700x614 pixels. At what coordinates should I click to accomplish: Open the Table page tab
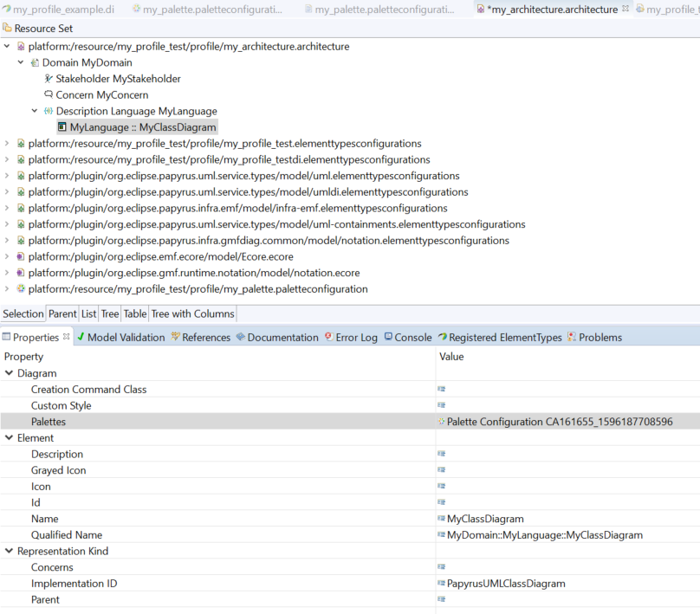pyautogui.click(x=135, y=313)
